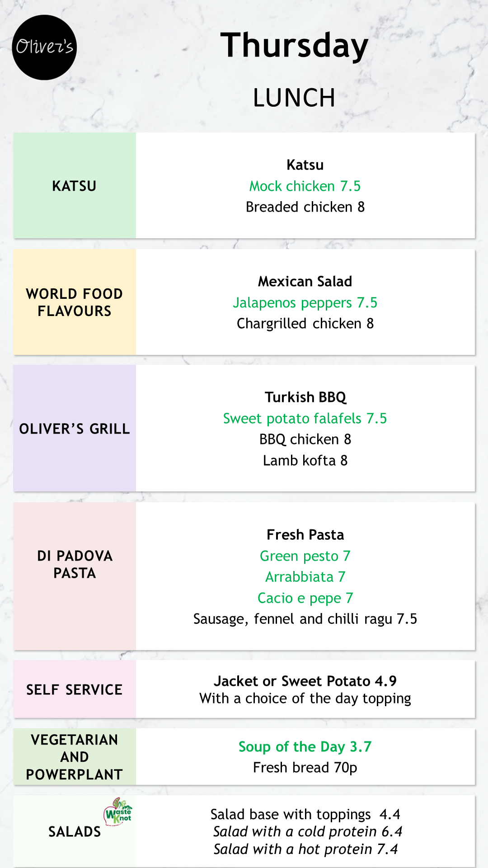Click the Waste Knot apple logo
This screenshot has width=488, height=868.
[x=118, y=811]
